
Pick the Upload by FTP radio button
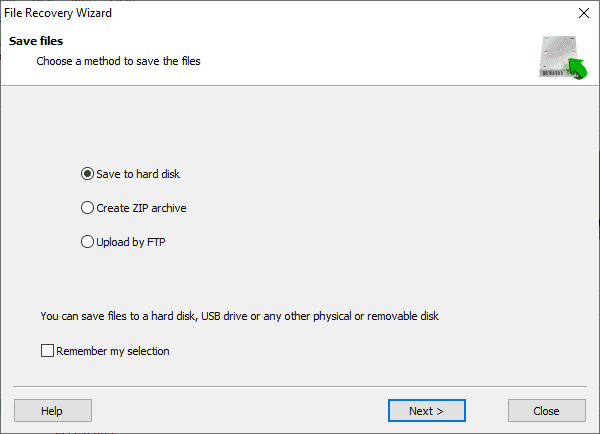87,242
